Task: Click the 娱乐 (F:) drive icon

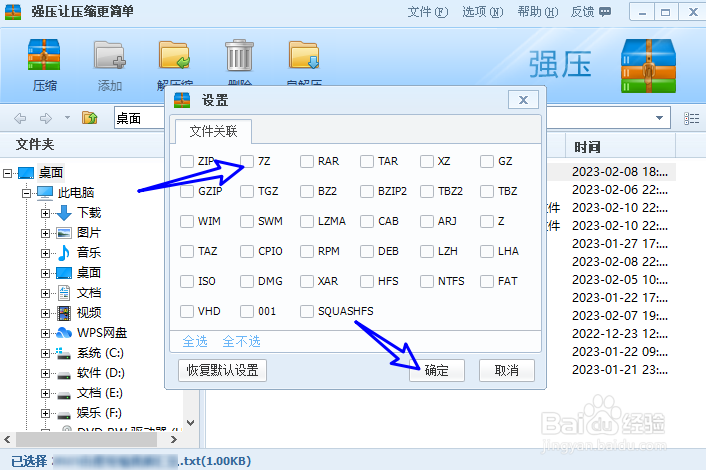Action: 64,415
